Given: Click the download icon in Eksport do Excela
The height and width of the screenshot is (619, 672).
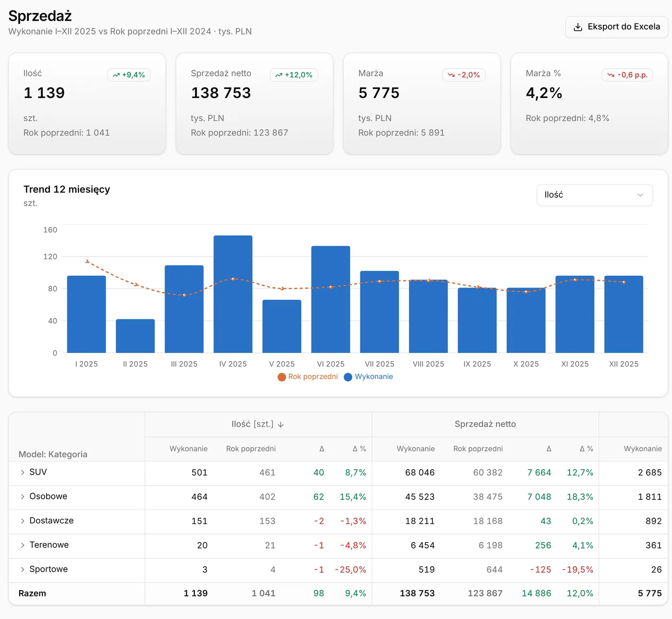Looking at the screenshot, I should 578,27.
